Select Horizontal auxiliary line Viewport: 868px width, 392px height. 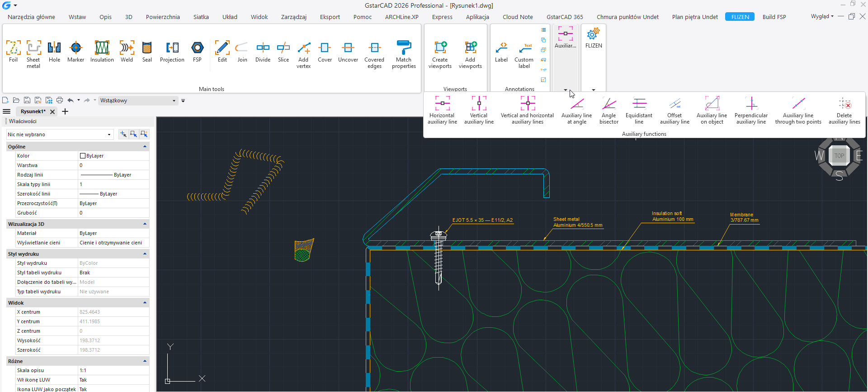[443, 110]
